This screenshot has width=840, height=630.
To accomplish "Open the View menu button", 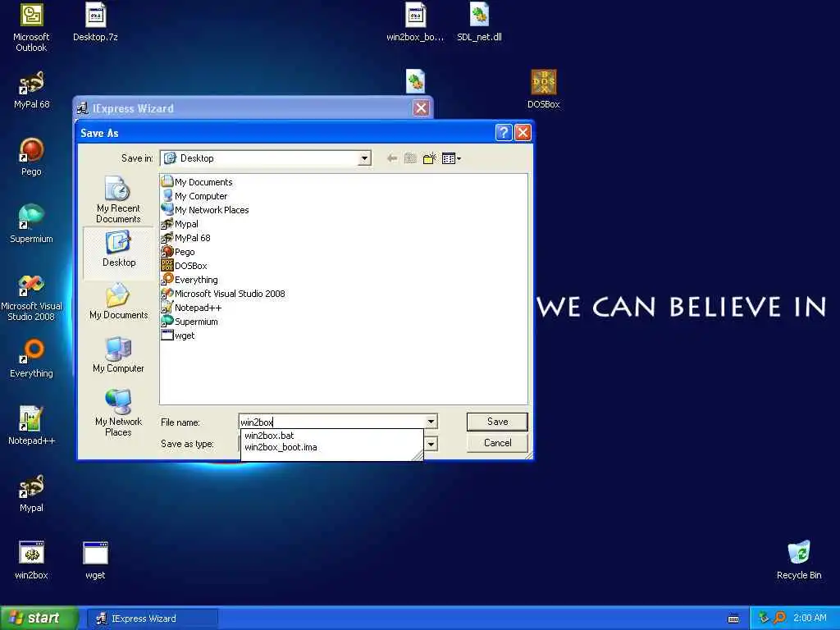I will (x=451, y=158).
